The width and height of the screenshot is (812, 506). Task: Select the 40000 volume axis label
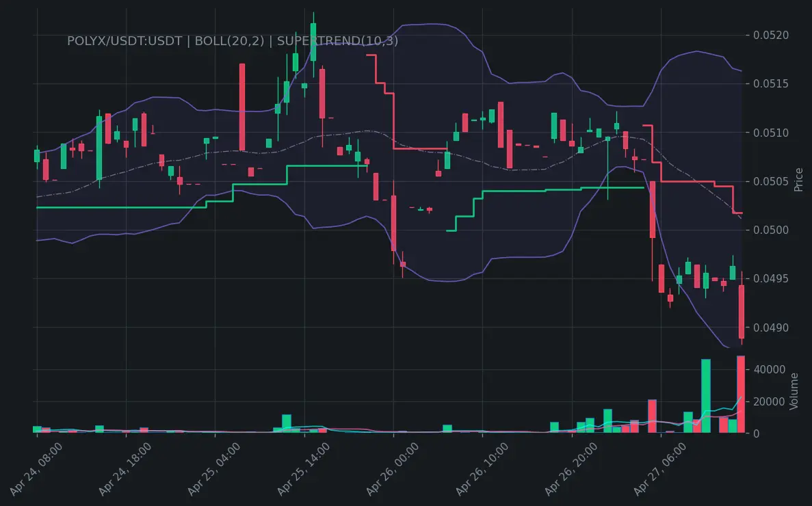[769, 369]
